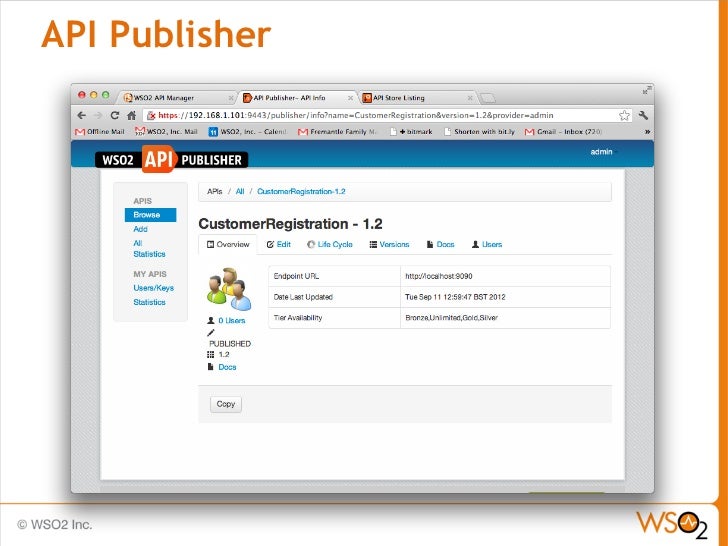
Task: Open Shorten with bit.ly bookmark
Action: point(480,132)
